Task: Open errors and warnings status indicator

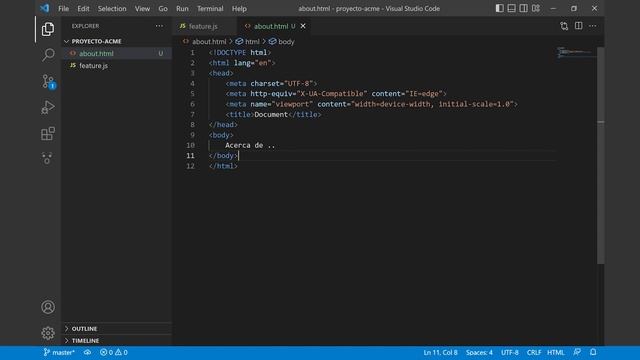Action: [x=114, y=352]
